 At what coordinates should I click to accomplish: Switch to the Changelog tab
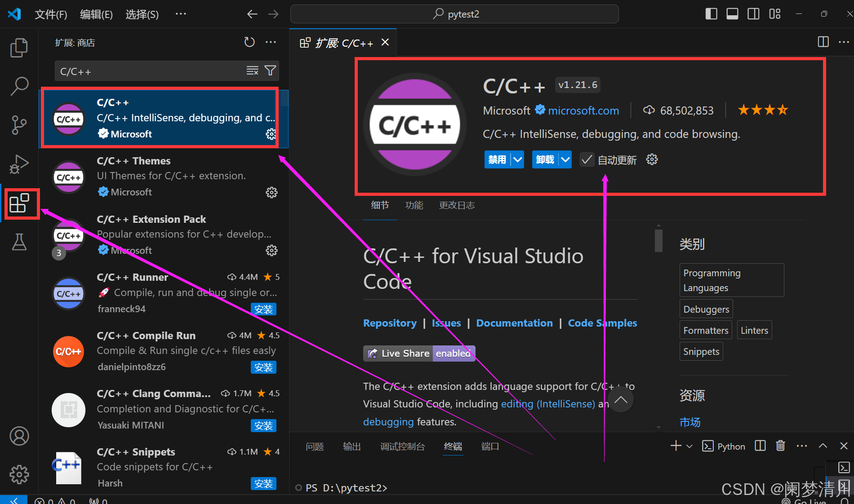click(457, 205)
